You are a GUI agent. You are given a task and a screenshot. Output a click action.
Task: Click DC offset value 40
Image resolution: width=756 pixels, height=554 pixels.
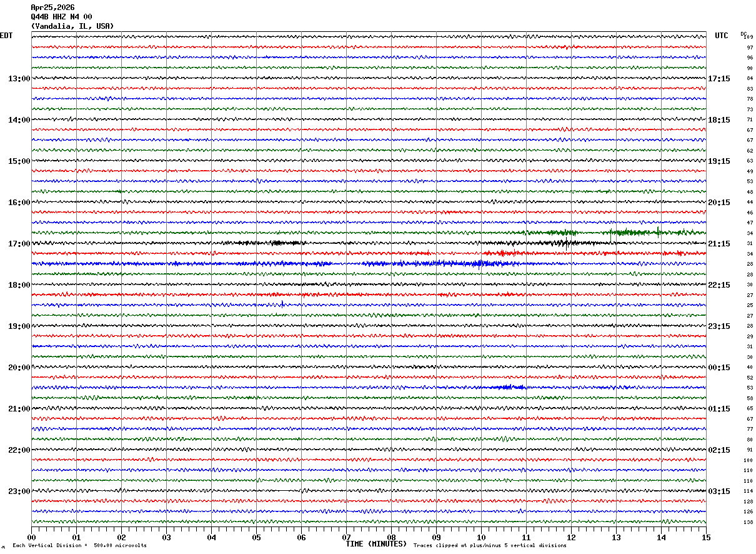(750, 368)
